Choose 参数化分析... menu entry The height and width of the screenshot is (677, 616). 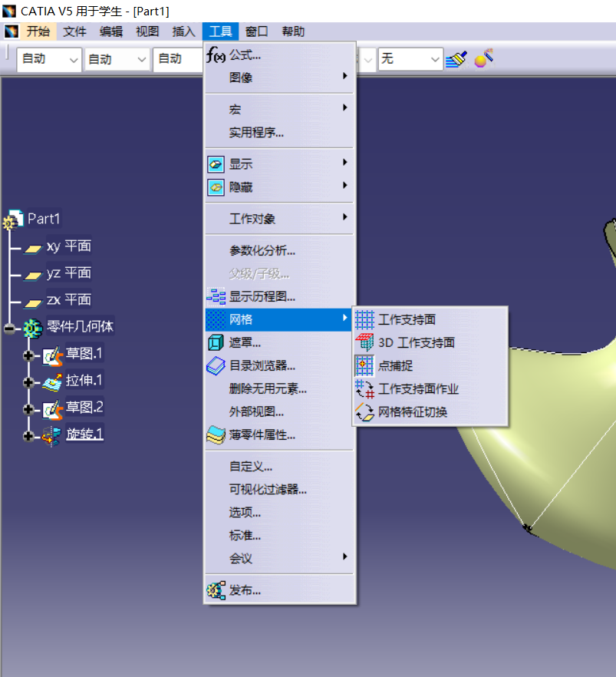pos(279,250)
